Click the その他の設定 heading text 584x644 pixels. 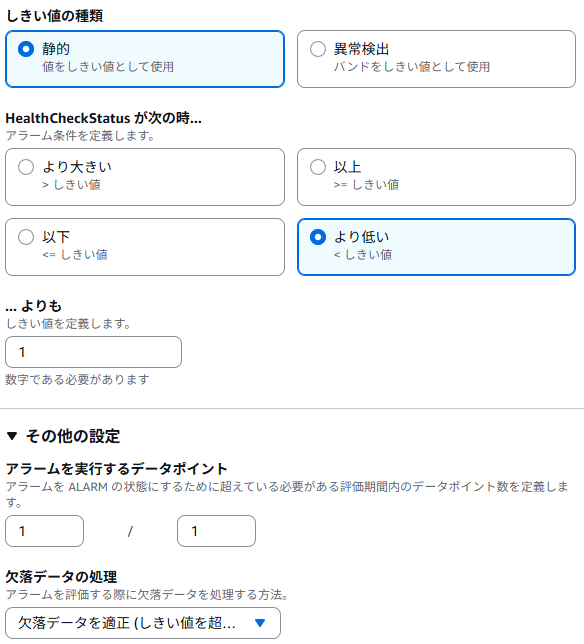pyautogui.click(x=73, y=436)
